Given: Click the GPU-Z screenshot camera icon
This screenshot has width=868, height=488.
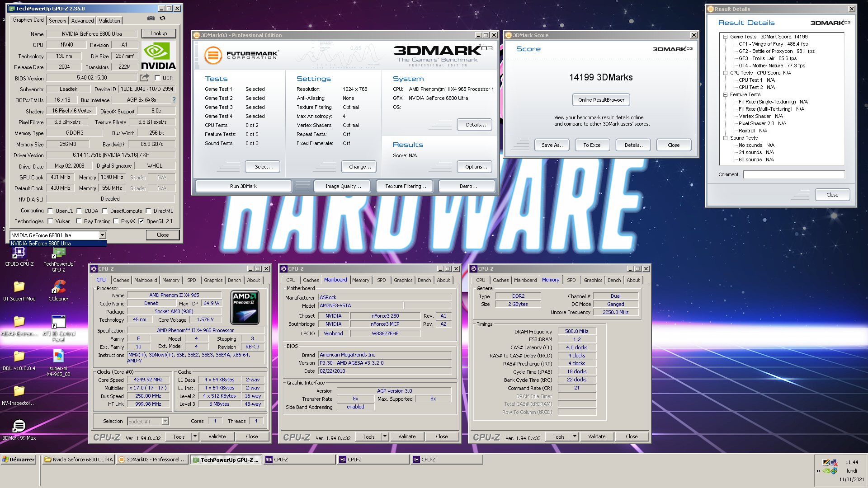Looking at the screenshot, I should (151, 19).
